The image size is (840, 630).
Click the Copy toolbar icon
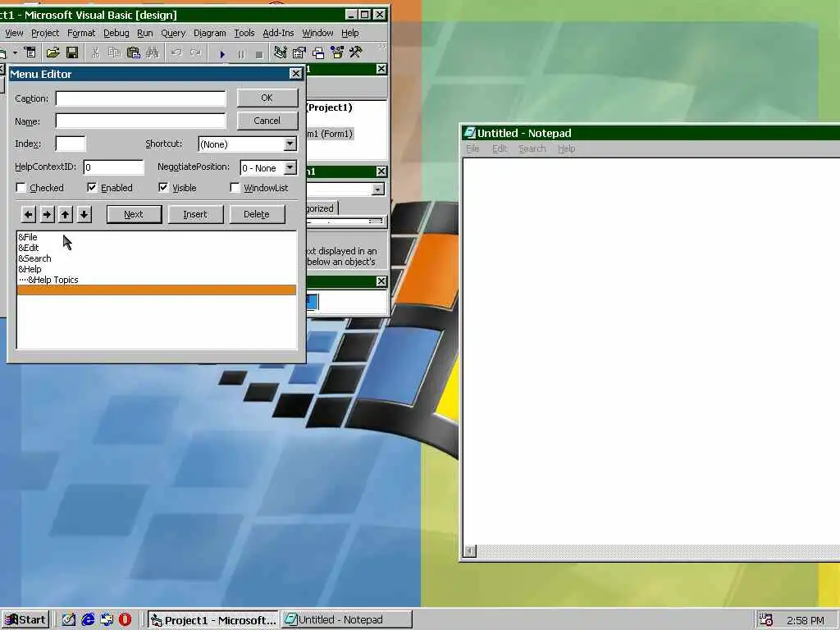pos(114,52)
